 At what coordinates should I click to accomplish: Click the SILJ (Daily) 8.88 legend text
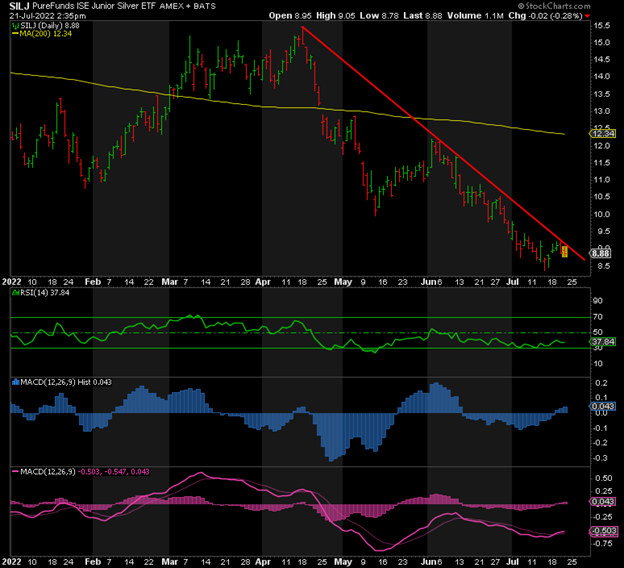[x=50, y=25]
